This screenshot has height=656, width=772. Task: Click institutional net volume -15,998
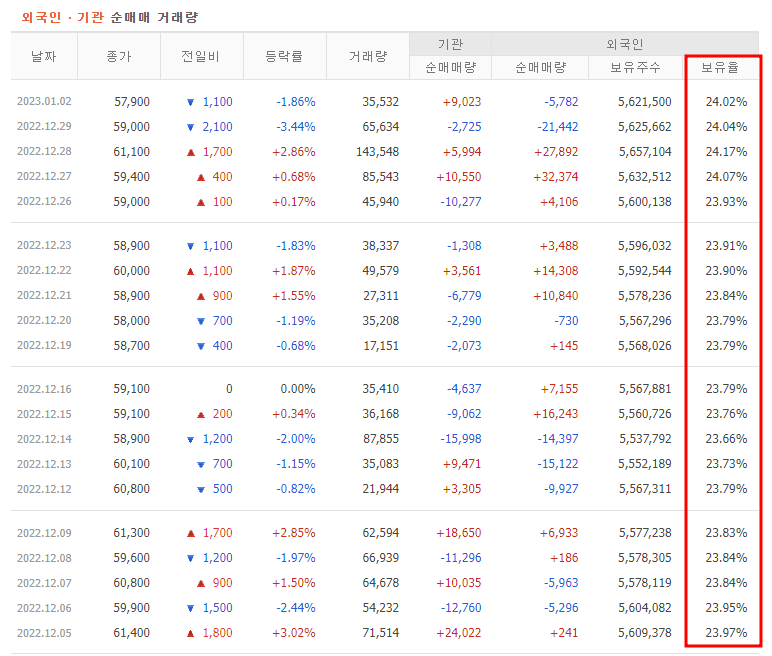(x=461, y=439)
